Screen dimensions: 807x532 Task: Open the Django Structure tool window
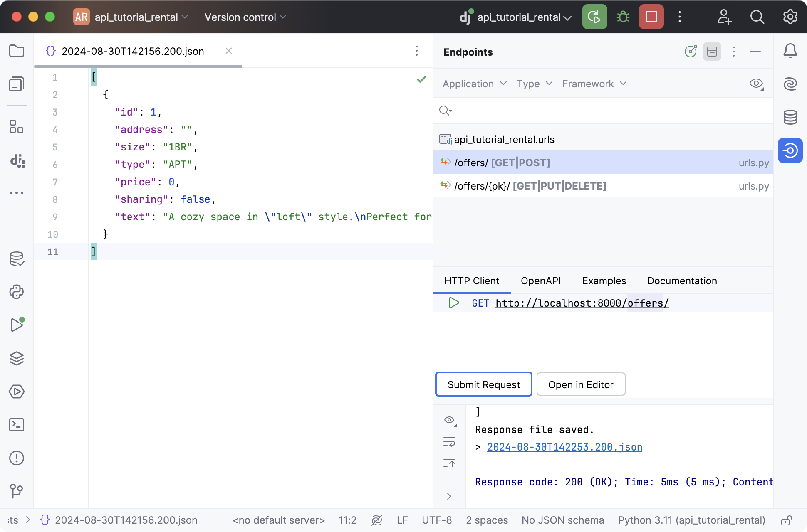click(17, 162)
